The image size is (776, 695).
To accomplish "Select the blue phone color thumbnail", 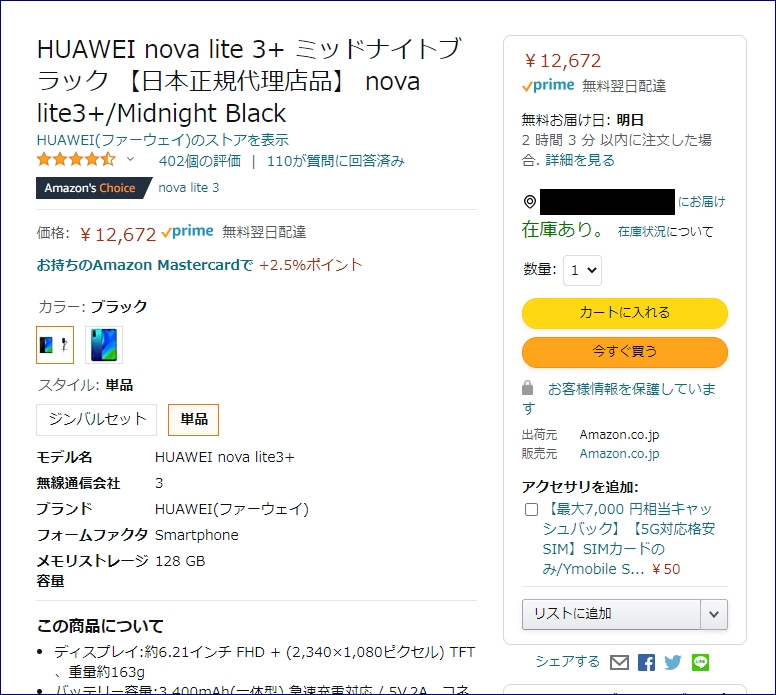I will tap(104, 344).
